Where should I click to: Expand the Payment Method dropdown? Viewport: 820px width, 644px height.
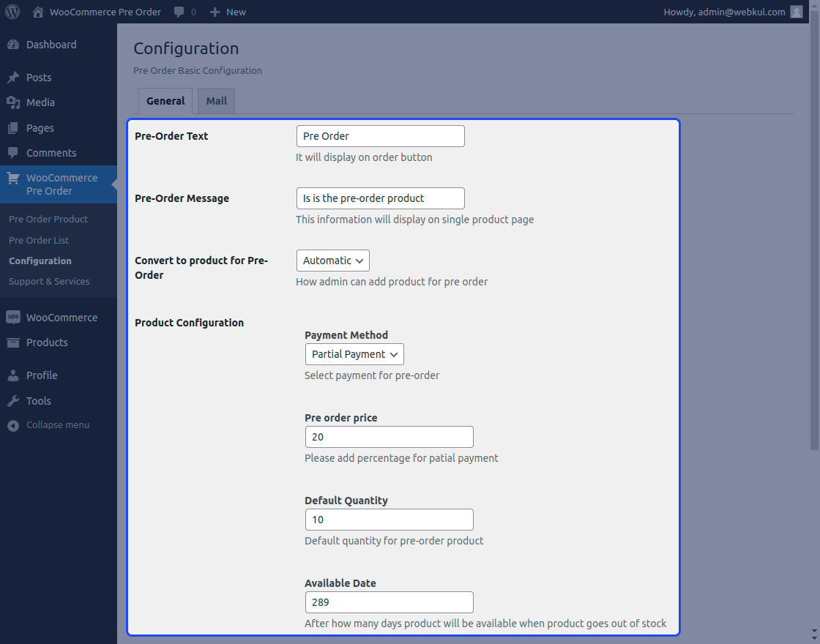tap(354, 354)
